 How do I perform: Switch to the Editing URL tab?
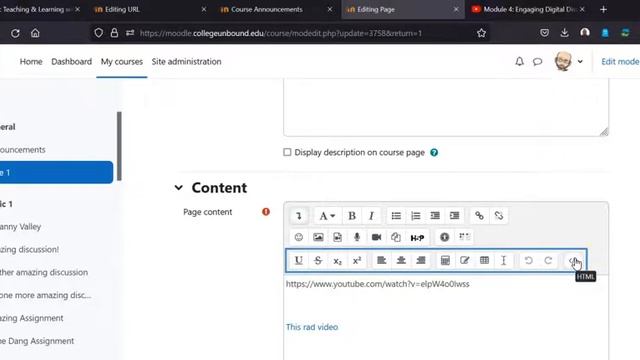pos(150,9)
